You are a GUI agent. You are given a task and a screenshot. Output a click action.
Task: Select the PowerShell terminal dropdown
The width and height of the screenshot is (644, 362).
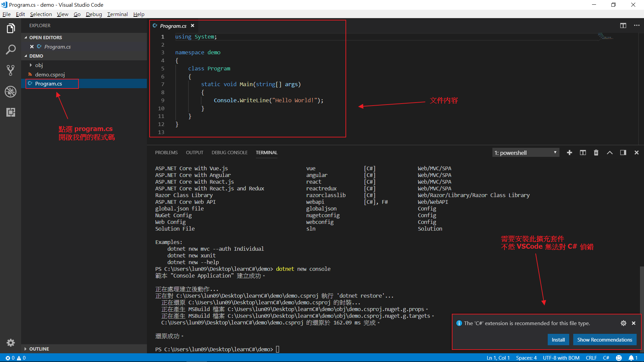tap(525, 153)
